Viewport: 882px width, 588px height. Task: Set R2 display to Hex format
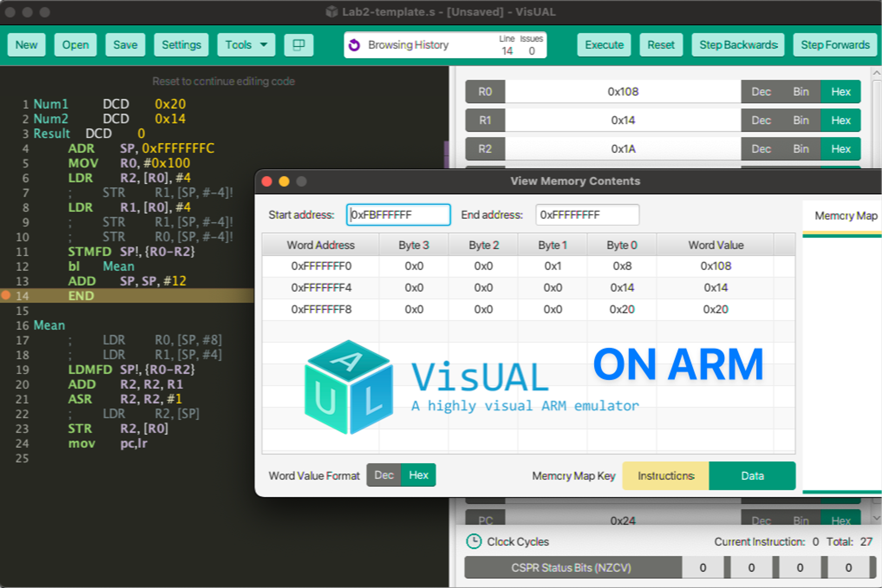coord(840,149)
